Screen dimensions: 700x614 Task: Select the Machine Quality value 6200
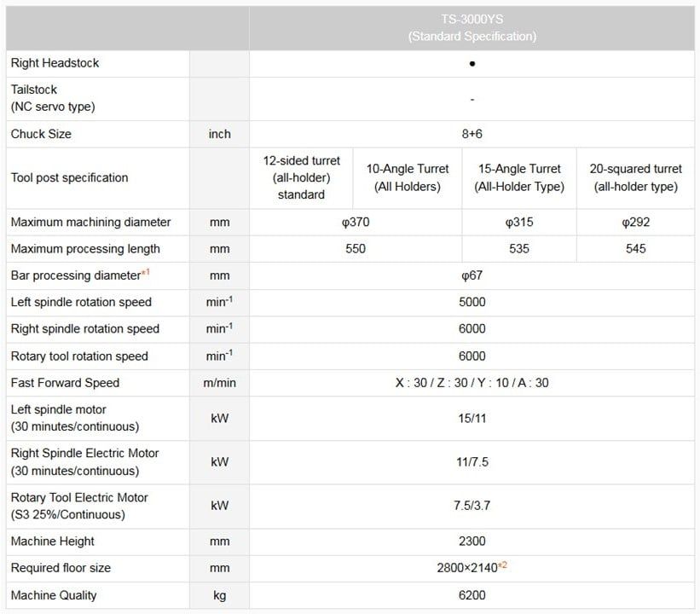471,595
